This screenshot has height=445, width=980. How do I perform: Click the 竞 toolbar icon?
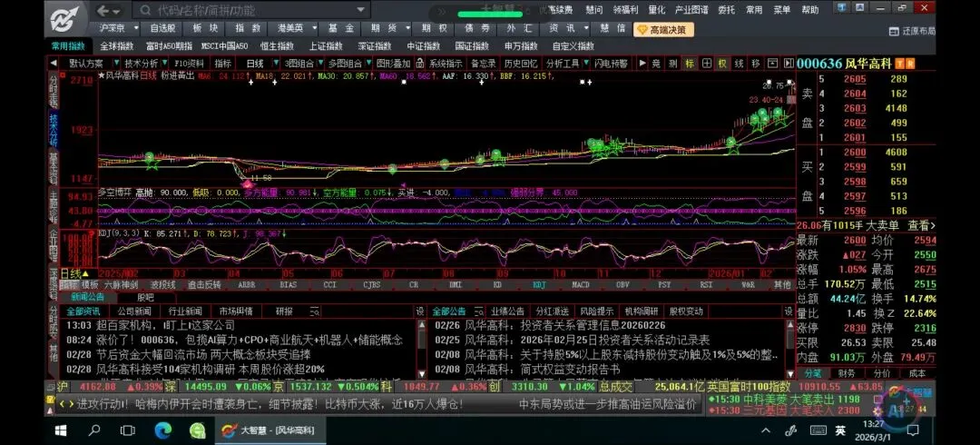pos(656,64)
